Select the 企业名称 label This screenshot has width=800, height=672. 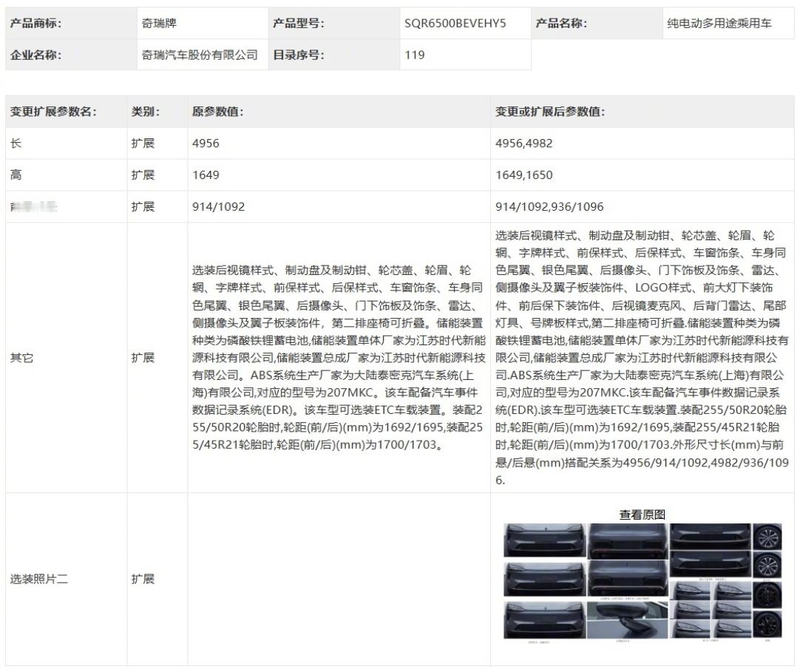35,55
